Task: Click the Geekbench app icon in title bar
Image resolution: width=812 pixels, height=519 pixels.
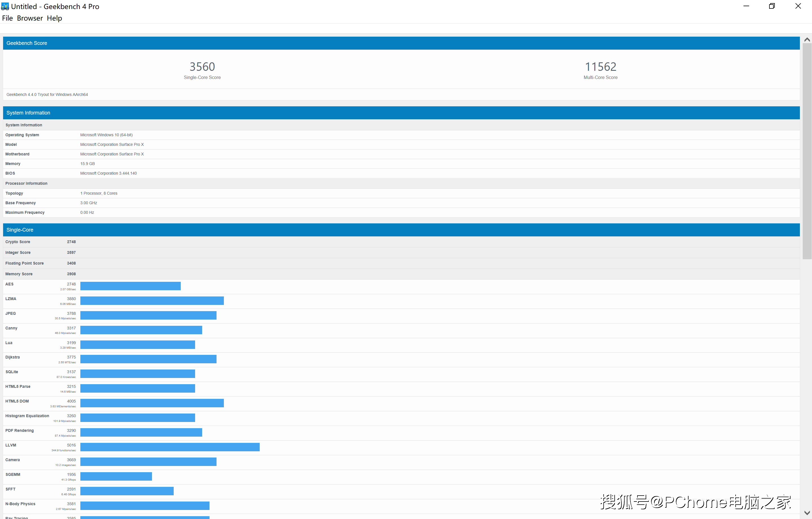Action: point(5,6)
